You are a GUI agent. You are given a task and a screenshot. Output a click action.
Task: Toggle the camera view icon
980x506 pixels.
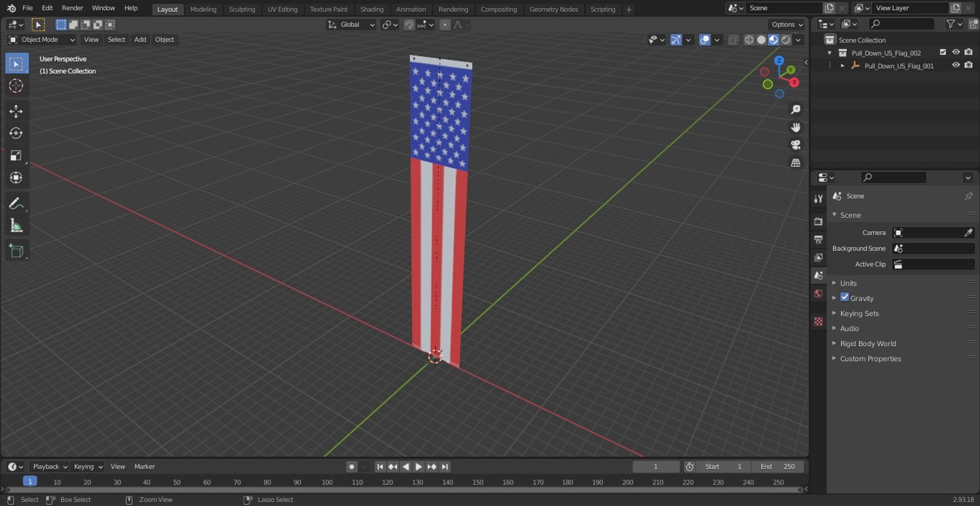coord(795,145)
